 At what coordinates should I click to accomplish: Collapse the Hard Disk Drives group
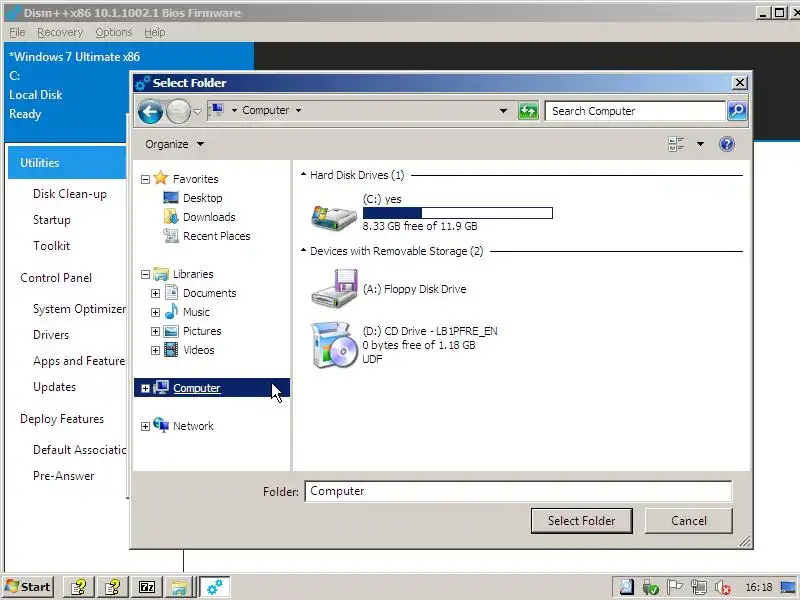click(x=304, y=175)
